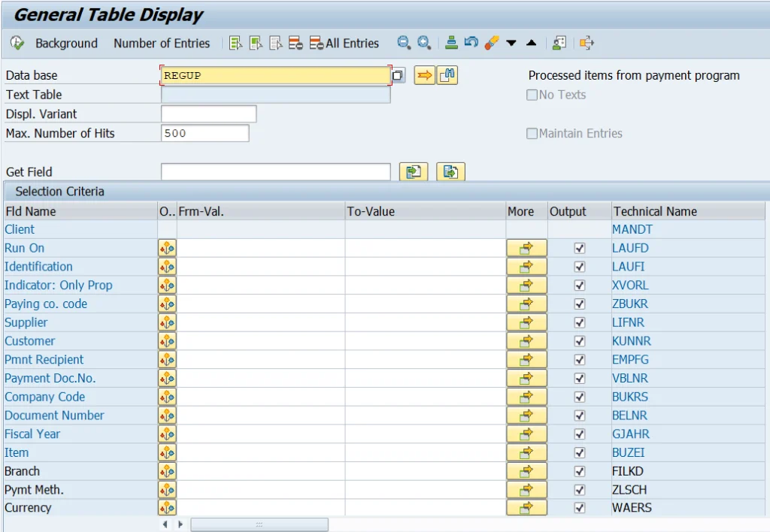Screen dimensions: 770x532
Task: Uncheck Output checkbox for Run On
Action: pos(580,248)
